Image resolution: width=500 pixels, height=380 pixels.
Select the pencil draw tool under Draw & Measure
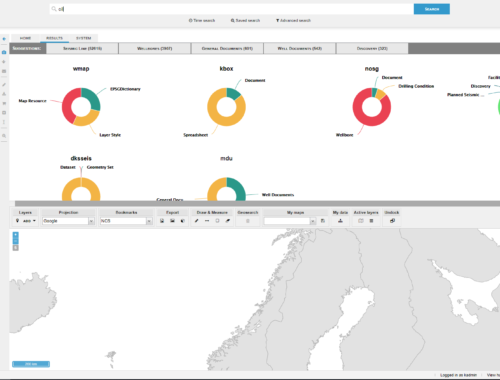coord(197,221)
